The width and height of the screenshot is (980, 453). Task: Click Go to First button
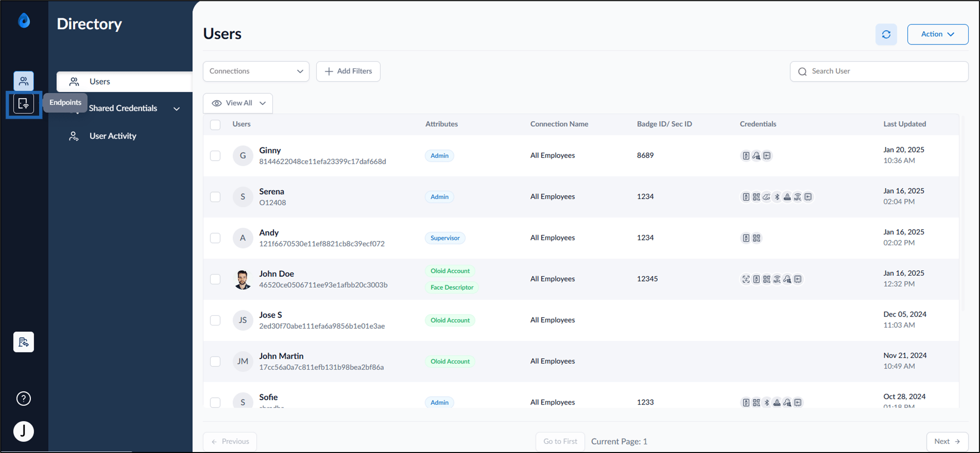(560, 442)
